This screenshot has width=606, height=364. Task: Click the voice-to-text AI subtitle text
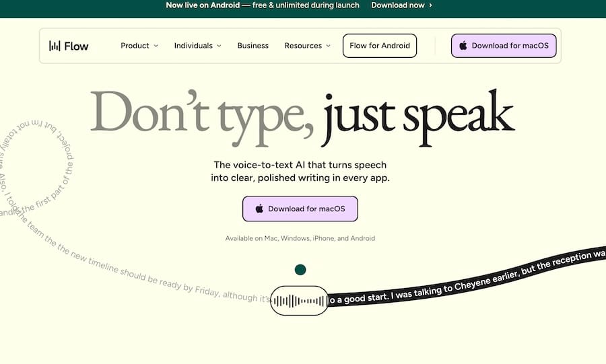(300, 172)
